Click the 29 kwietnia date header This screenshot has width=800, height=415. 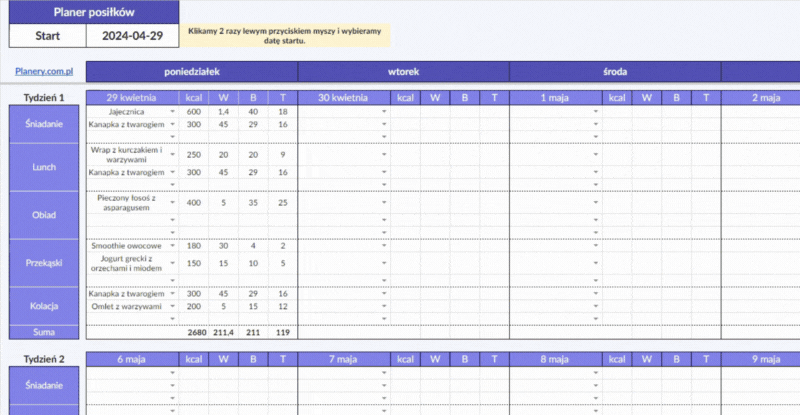132,97
